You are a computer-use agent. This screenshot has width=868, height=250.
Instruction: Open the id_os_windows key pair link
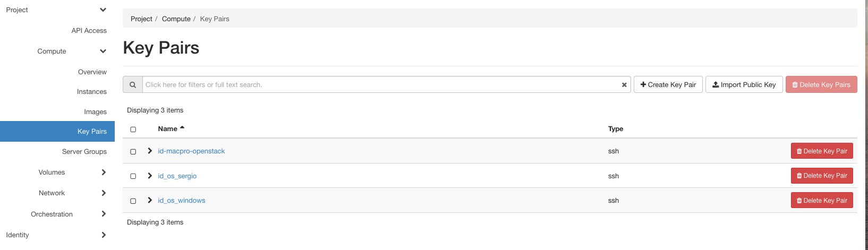coord(182,201)
